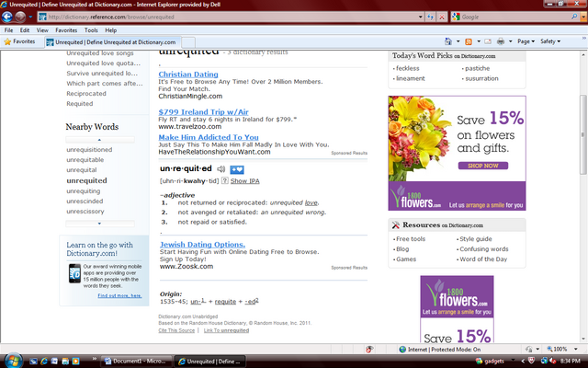This screenshot has height=368, width=588.
Task: Open the Safety dropdown menu
Action: pos(550,41)
